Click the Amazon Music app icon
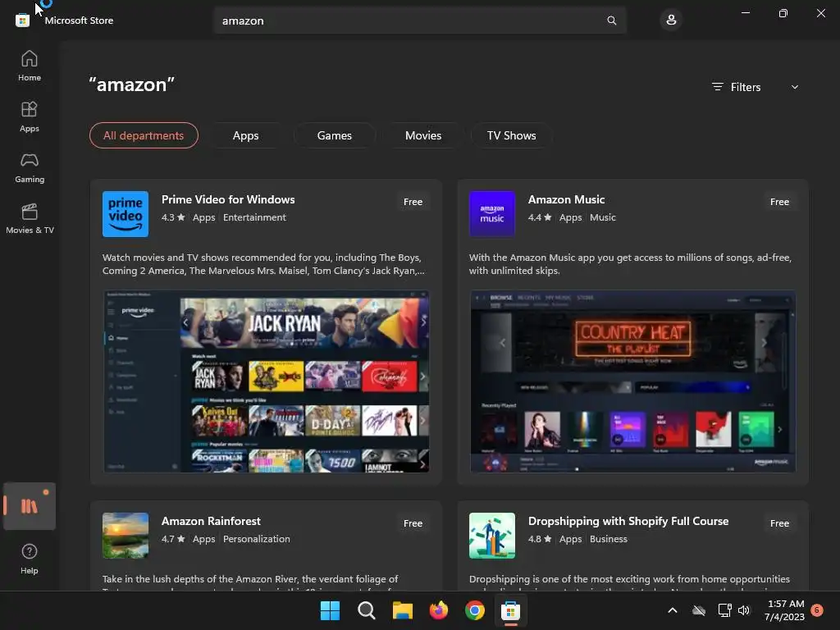 [492, 214]
